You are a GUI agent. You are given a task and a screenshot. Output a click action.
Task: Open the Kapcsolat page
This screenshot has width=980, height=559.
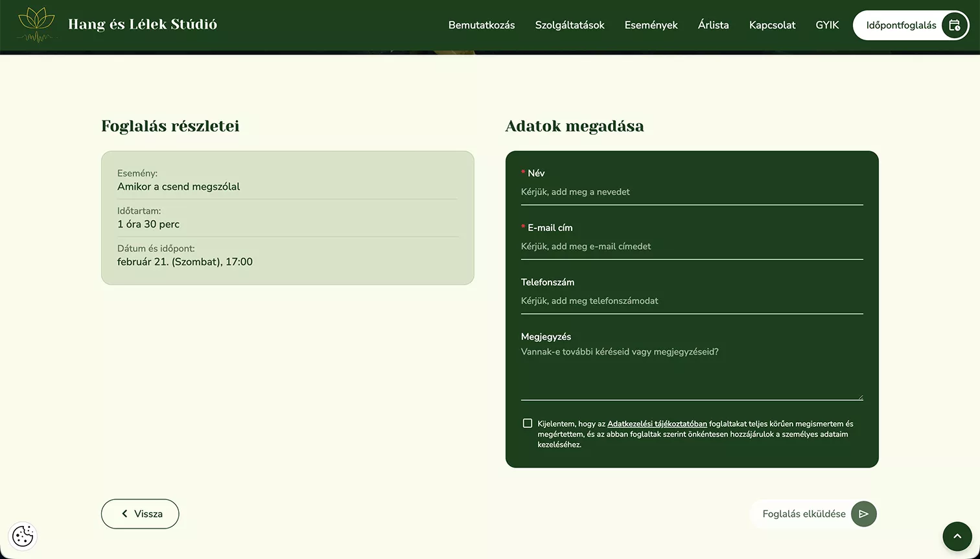point(772,25)
